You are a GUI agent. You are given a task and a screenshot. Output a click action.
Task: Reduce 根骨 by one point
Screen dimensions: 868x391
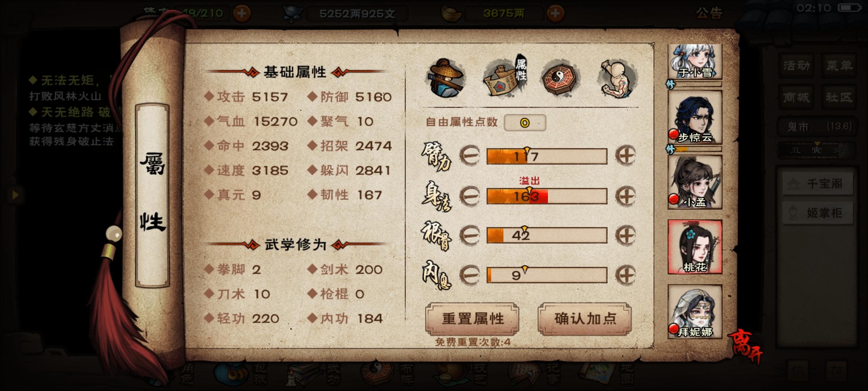[x=469, y=235]
